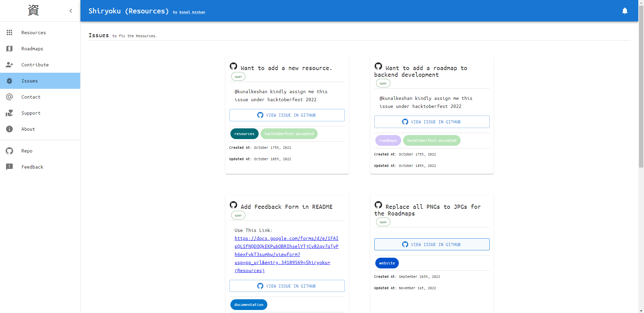Click the 'resources' label chip
The width and height of the screenshot is (644, 313).
click(245, 134)
